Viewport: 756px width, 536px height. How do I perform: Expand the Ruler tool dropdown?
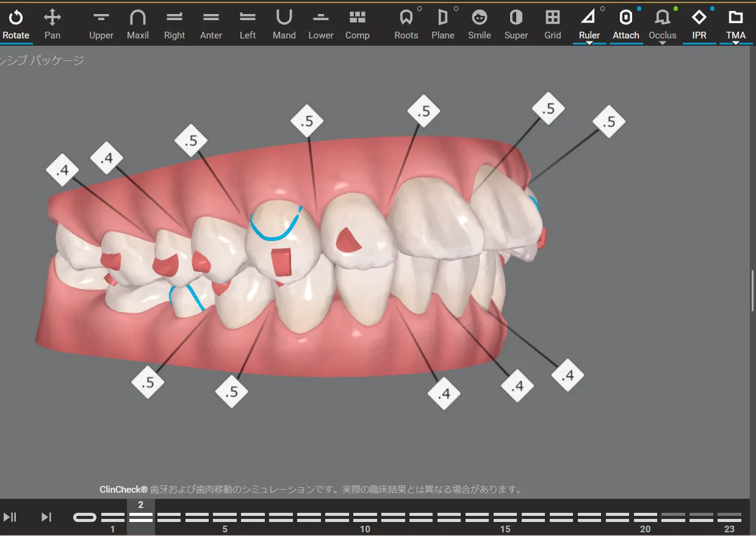coord(589,43)
